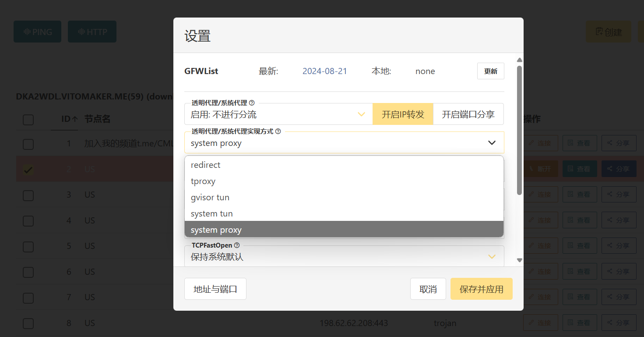Check the checkbox for node ID 3
644x337 pixels.
28,195
